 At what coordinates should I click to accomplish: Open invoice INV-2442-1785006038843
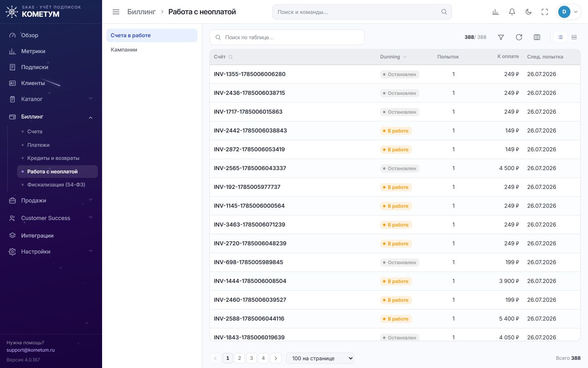(250, 130)
